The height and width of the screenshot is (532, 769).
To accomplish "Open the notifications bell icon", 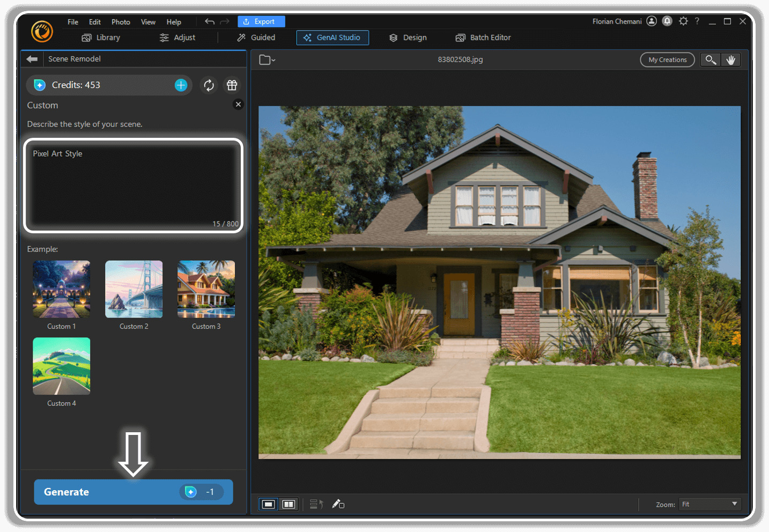I will point(667,21).
